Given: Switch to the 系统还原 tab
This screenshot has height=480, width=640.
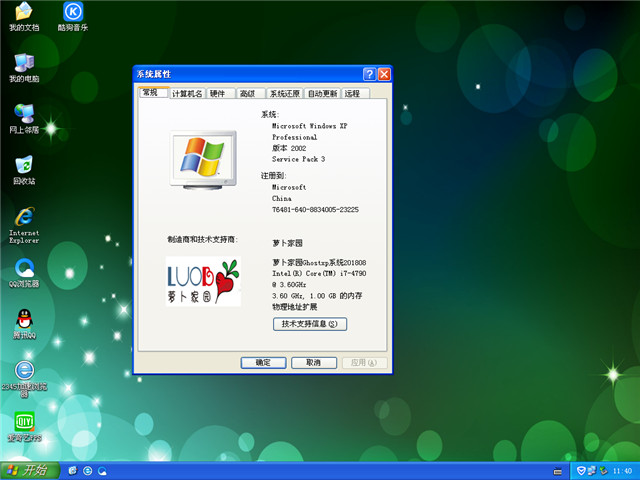Looking at the screenshot, I should (x=284, y=93).
